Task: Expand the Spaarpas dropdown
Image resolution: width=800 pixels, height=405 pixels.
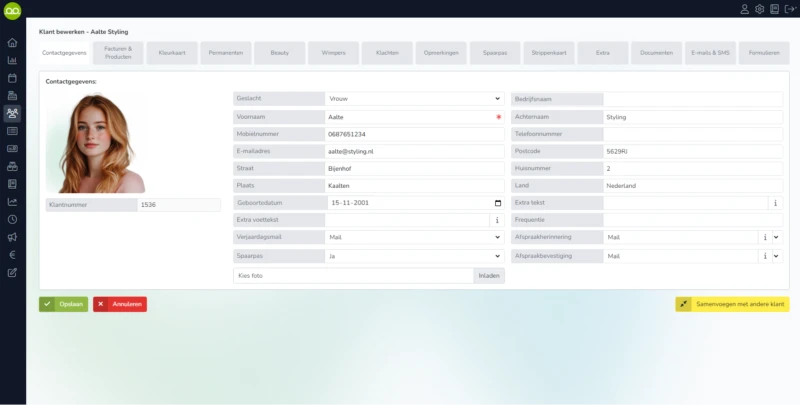Action: tap(497, 256)
